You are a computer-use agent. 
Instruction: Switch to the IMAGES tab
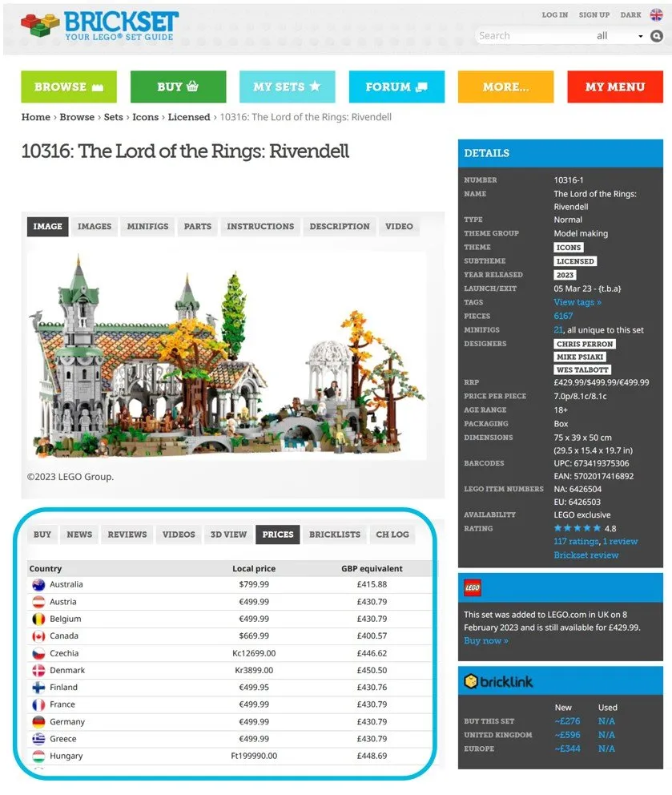click(x=95, y=227)
